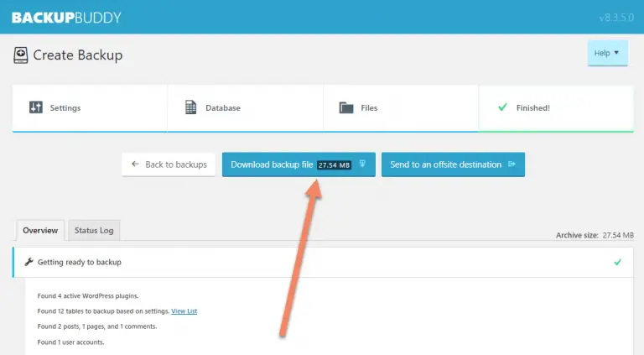The width and height of the screenshot is (644, 355).
Task: Click the Database step icon
Action: (190, 107)
